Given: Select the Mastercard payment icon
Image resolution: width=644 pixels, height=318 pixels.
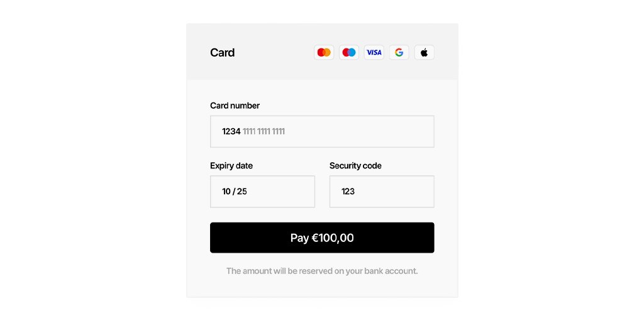Looking at the screenshot, I should [x=324, y=53].
